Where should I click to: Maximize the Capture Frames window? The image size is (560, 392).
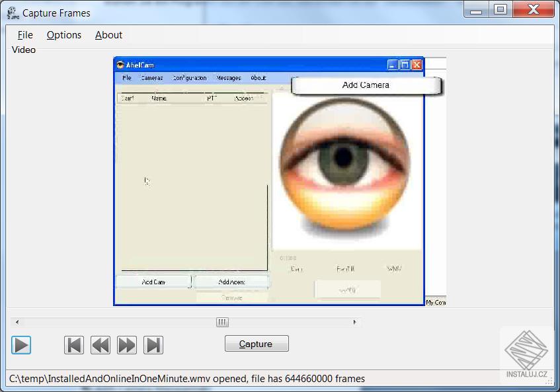point(500,10)
